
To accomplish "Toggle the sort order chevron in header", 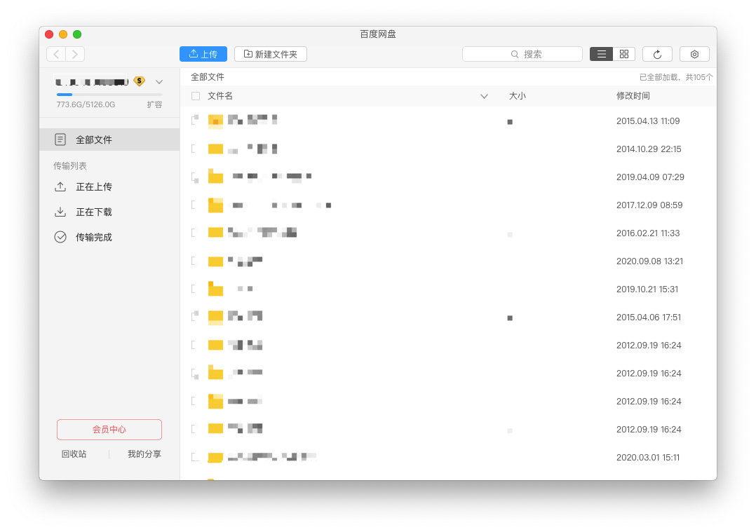I will pos(484,97).
